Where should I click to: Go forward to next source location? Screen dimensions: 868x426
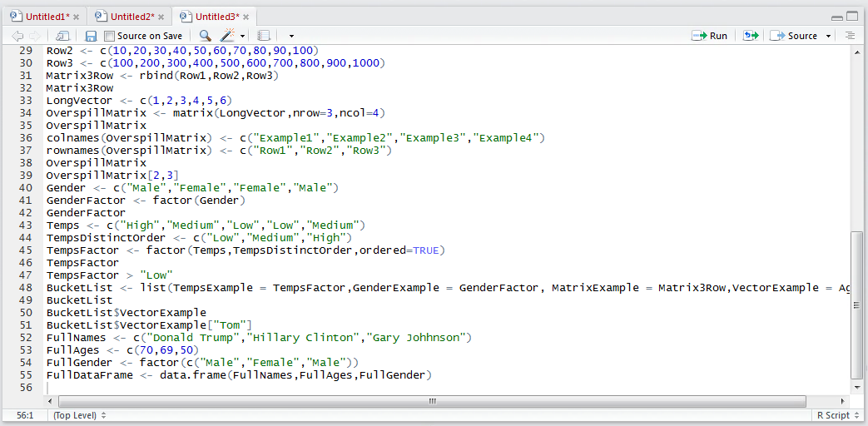[x=35, y=36]
